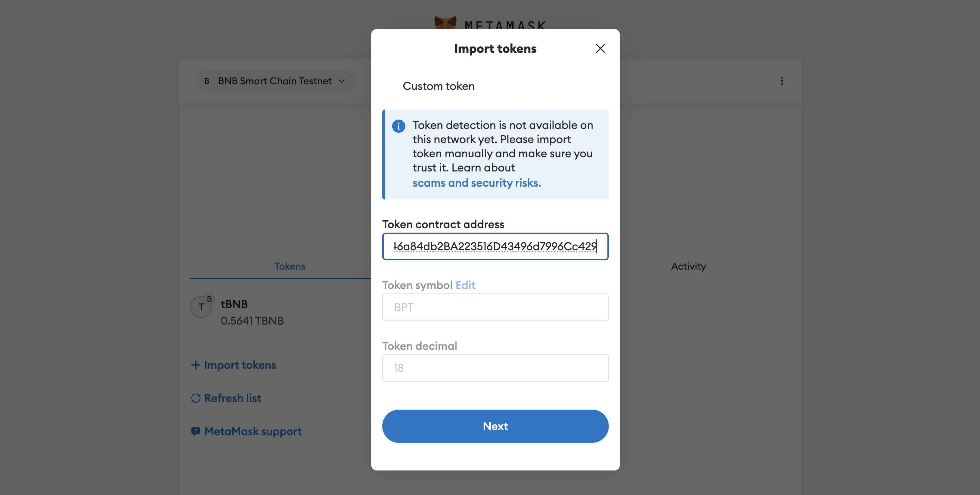Click the Token symbol BPT field

pos(495,307)
